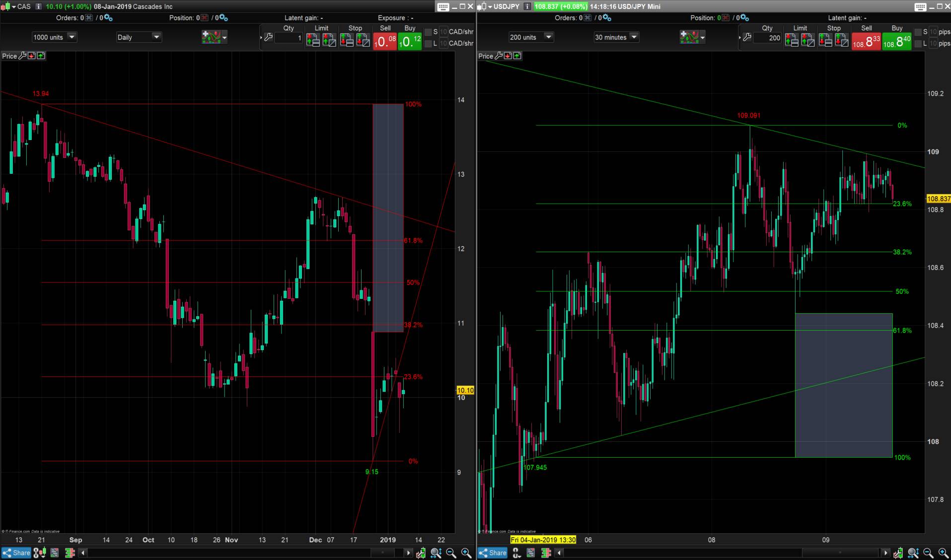Expand indicator menu arrow in USDJPY window
This screenshot has width=951, height=560.
(703, 37)
